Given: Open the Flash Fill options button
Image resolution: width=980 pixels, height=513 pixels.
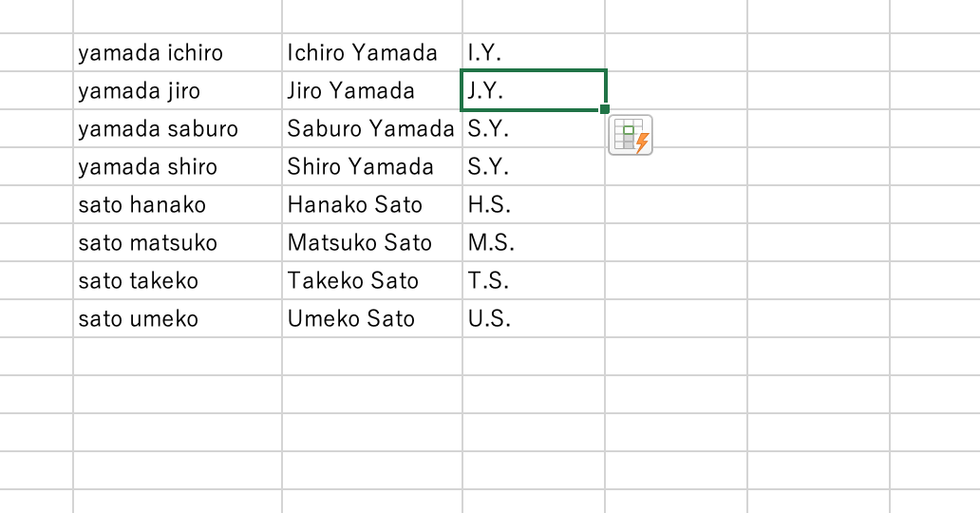Looking at the screenshot, I should click(x=631, y=135).
